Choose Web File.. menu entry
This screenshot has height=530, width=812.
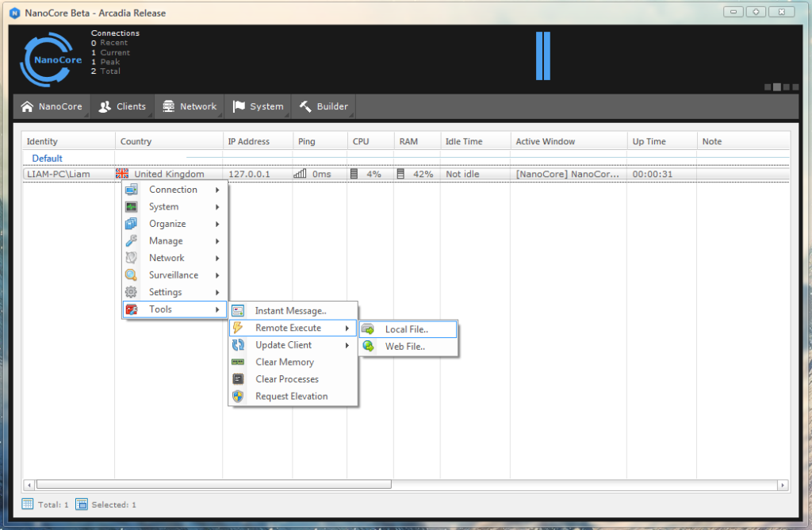pos(408,347)
